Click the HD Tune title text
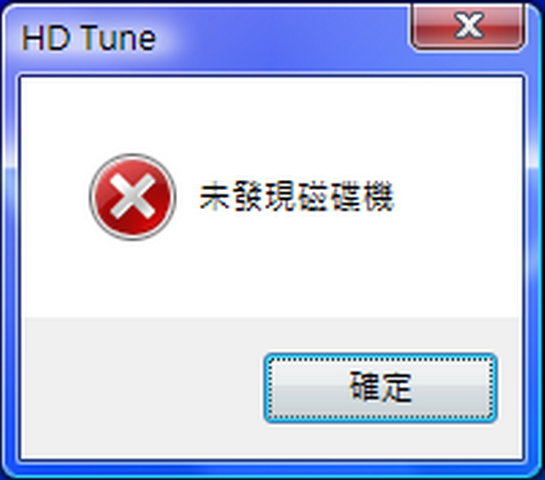Screen dimensions: 545x480 click(x=89, y=38)
